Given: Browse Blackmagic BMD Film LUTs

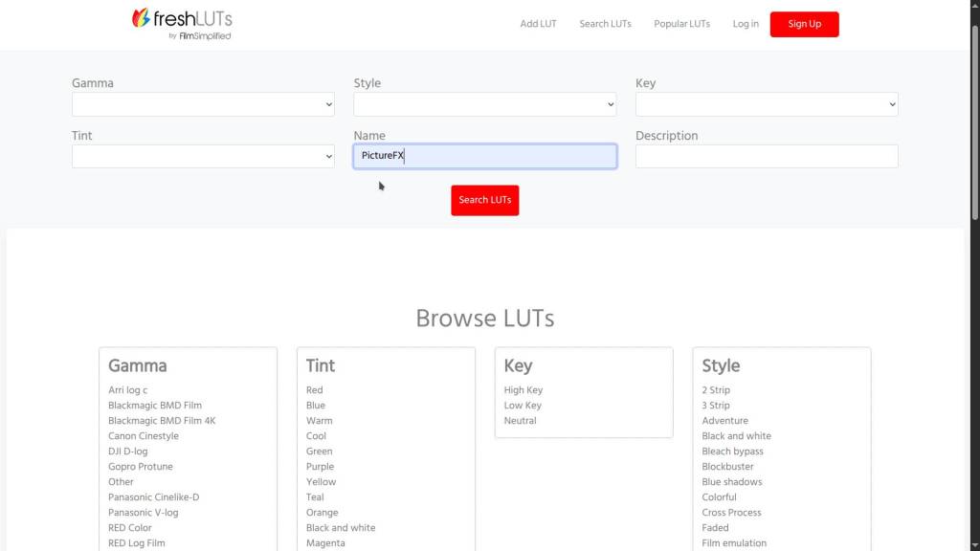Looking at the screenshot, I should [x=155, y=406].
